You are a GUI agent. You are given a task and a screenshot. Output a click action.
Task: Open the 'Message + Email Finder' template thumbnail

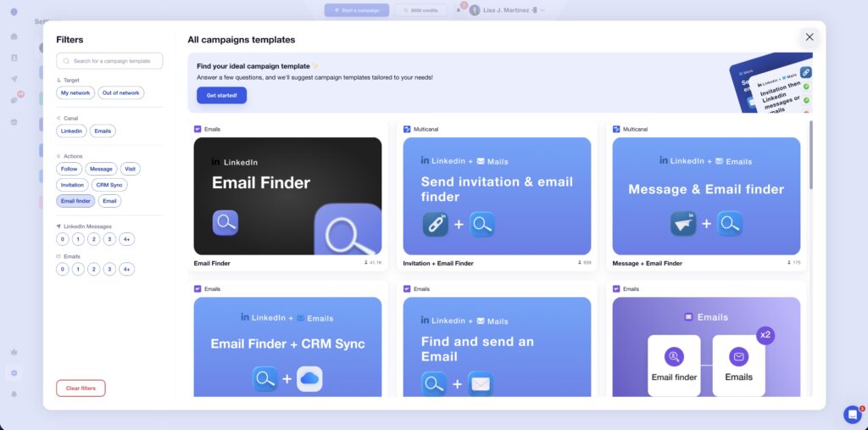(x=706, y=196)
